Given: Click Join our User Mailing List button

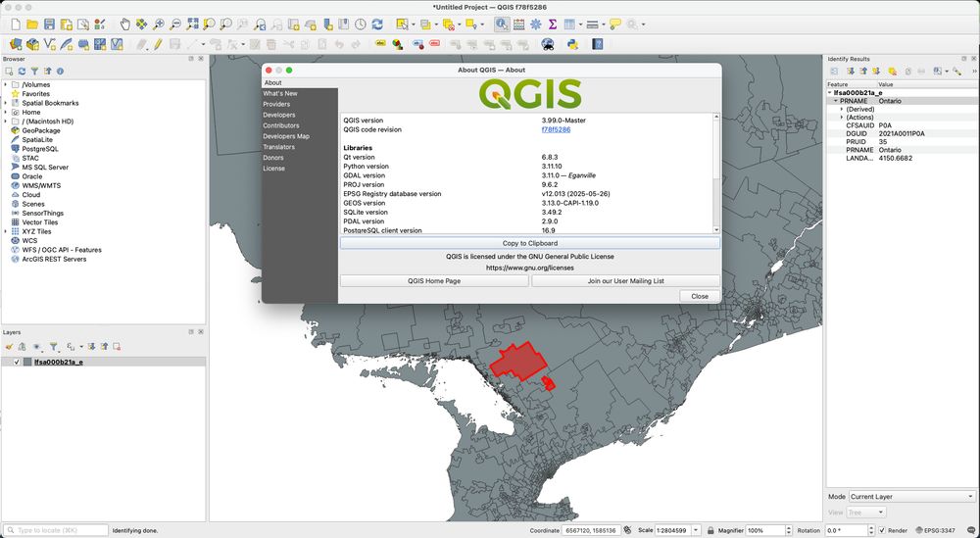Looking at the screenshot, I should pos(625,280).
